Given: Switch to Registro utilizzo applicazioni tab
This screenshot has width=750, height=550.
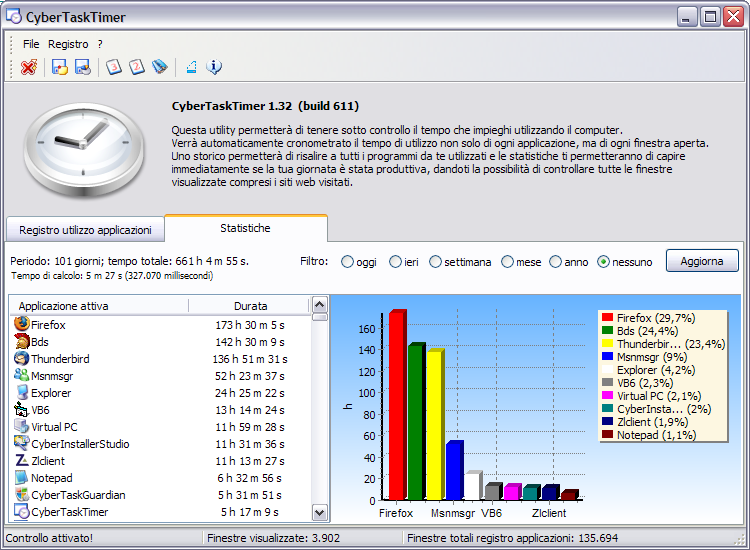Looking at the screenshot, I should click(x=85, y=230).
